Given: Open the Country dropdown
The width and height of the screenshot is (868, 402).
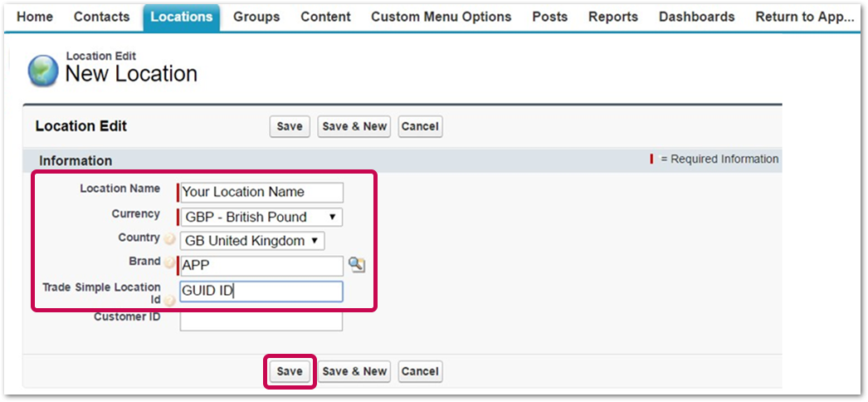Looking at the screenshot, I should coord(252,241).
